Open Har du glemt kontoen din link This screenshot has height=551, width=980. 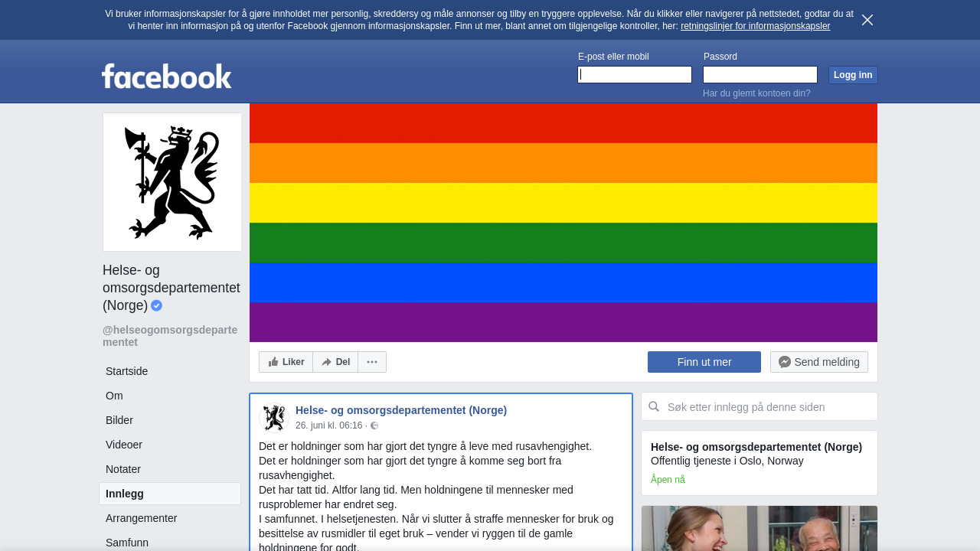[756, 93]
